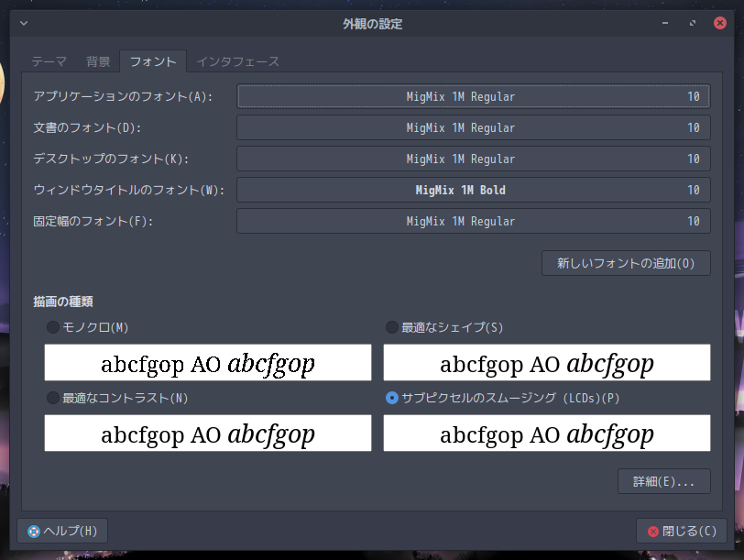Click the subpixel smoothing font preview sample
Image resolution: width=744 pixels, height=560 pixels.
tap(547, 434)
